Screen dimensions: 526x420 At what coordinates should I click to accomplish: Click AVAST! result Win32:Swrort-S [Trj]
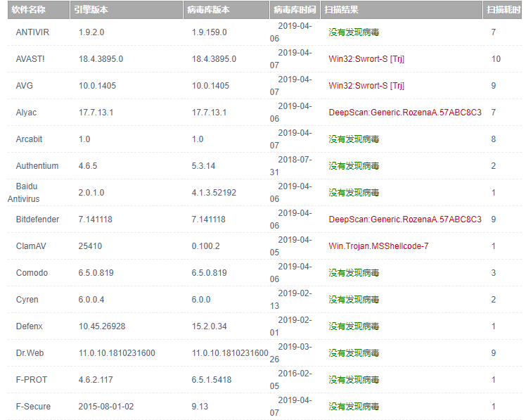click(366, 59)
